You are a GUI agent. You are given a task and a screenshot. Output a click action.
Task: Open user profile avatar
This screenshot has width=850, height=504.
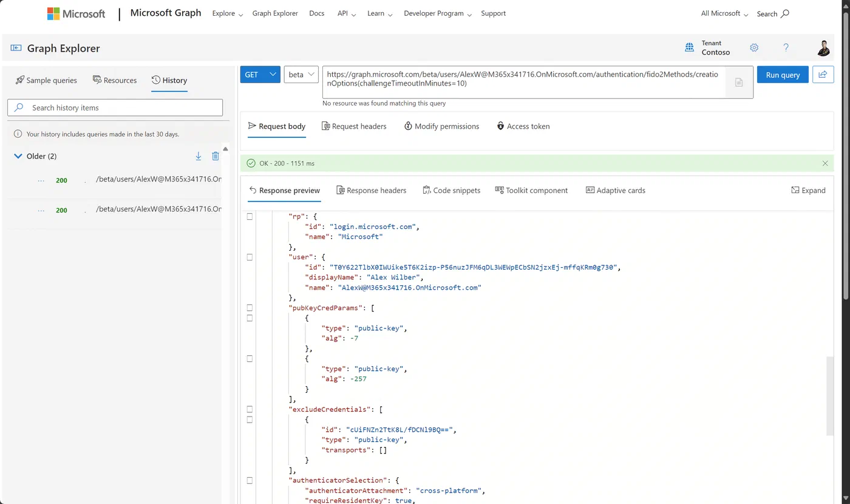click(x=823, y=48)
